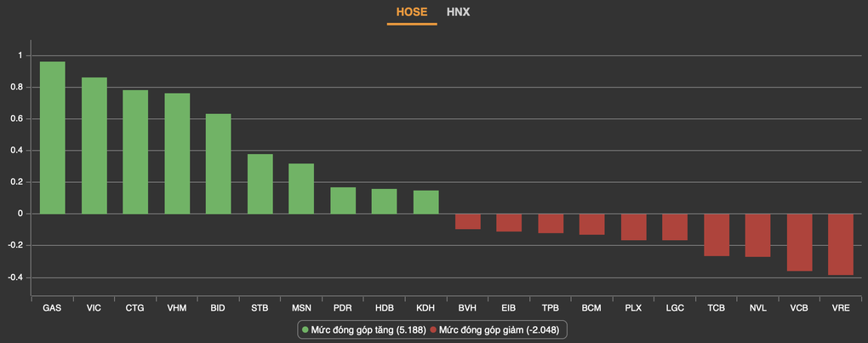Select the BID bar
The image size is (868, 343).
point(219,164)
